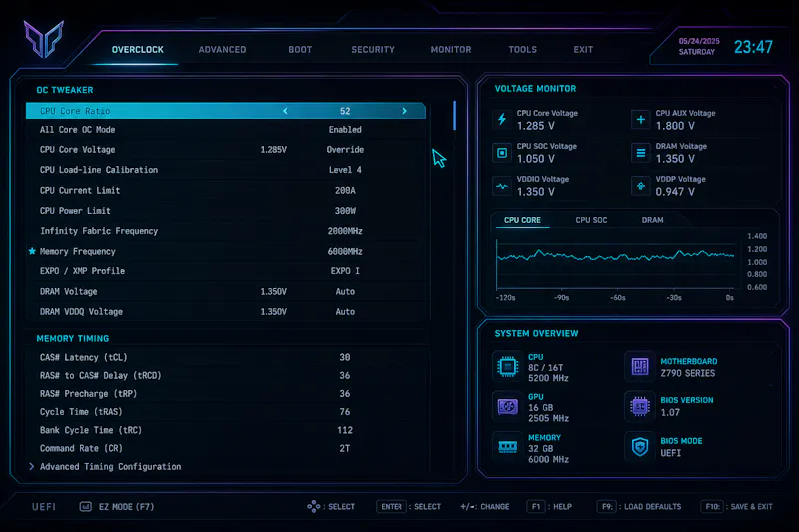Switch to the Advanced tab
799x532 pixels.
[x=222, y=49]
